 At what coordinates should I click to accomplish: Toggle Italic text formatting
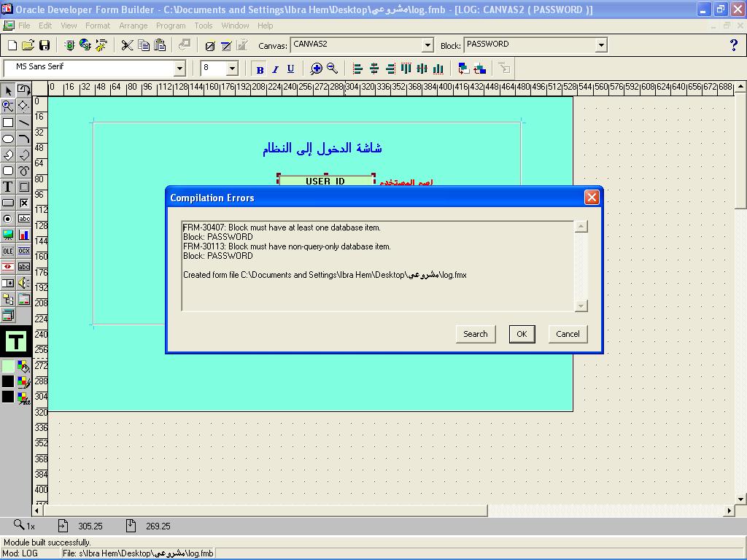275,69
